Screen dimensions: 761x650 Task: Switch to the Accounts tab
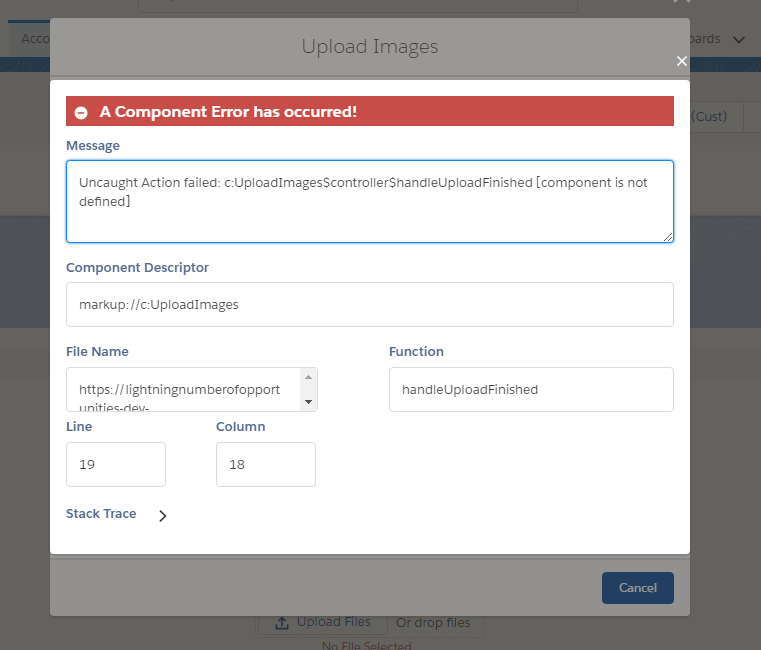(x=32, y=38)
